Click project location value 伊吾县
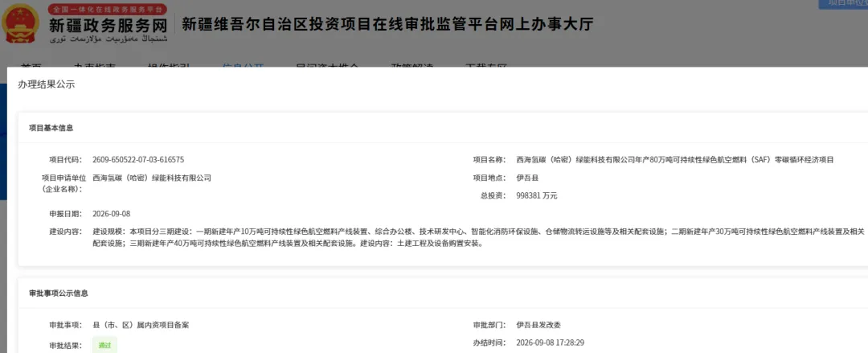Viewport: 868px width, 353px height. coord(527,178)
